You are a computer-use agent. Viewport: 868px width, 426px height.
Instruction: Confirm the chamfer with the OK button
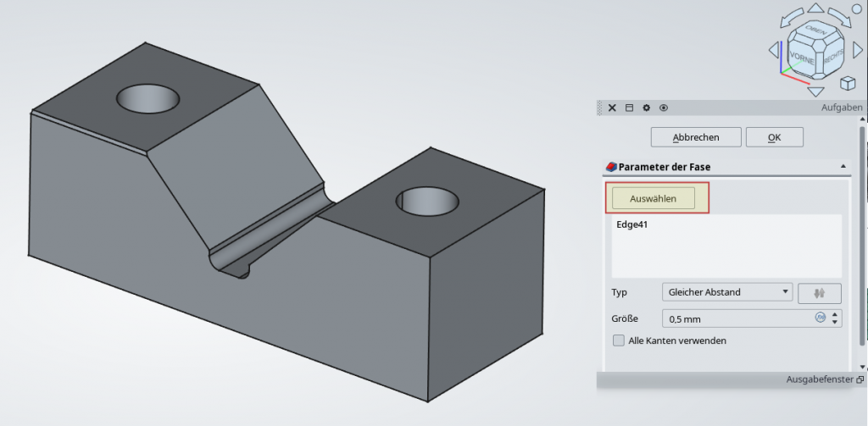[x=774, y=137]
